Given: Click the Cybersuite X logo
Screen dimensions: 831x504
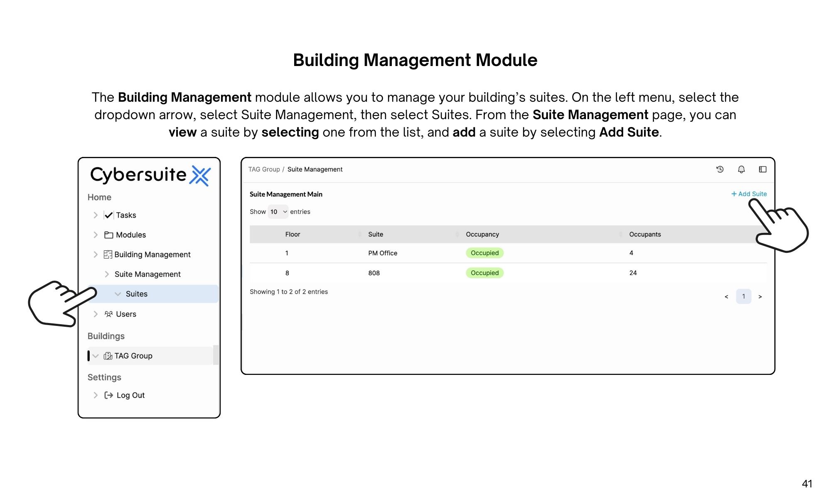Looking at the screenshot, I should [201, 176].
